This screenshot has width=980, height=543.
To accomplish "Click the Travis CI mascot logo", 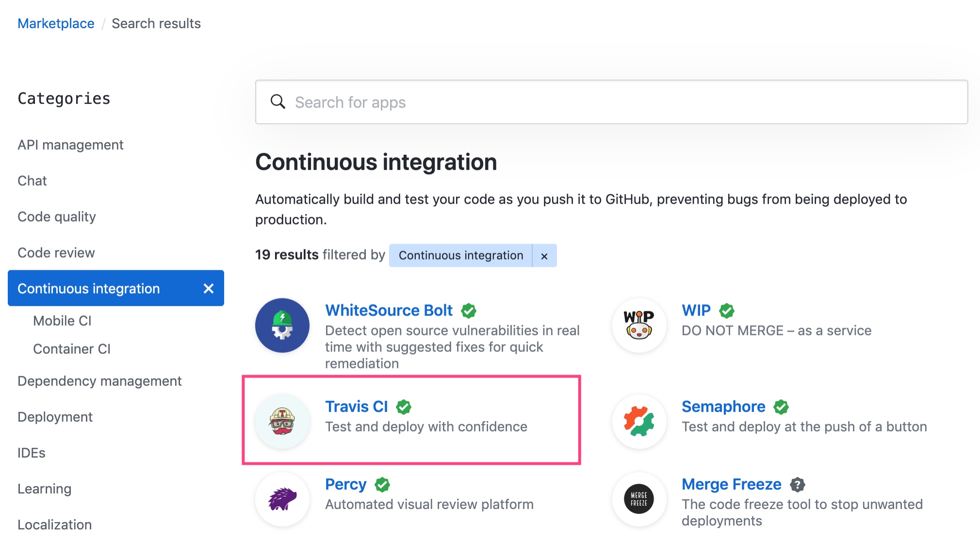I will (x=282, y=421).
